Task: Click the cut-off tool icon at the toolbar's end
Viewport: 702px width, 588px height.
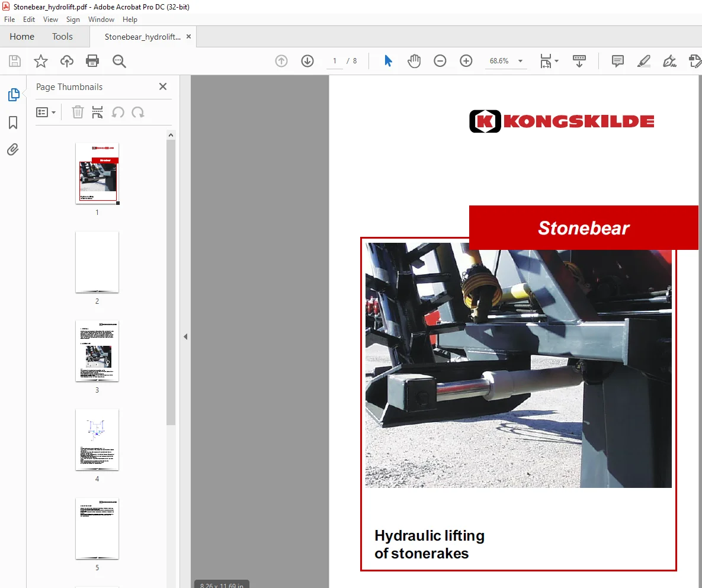Action: [x=695, y=61]
